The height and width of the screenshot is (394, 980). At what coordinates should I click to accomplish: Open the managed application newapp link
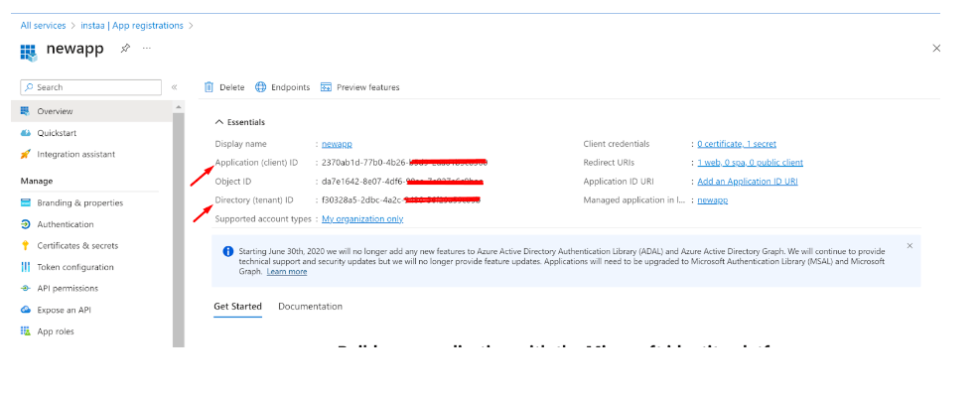[x=713, y=199]
